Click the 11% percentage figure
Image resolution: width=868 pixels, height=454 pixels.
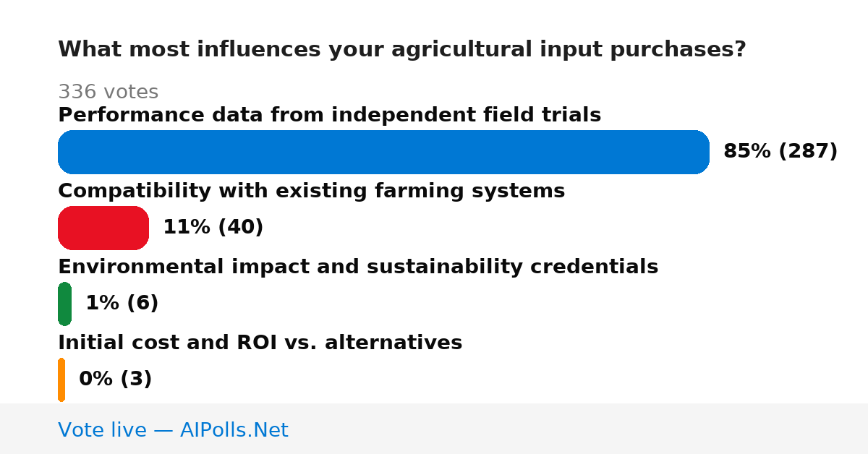click(187, 227)
